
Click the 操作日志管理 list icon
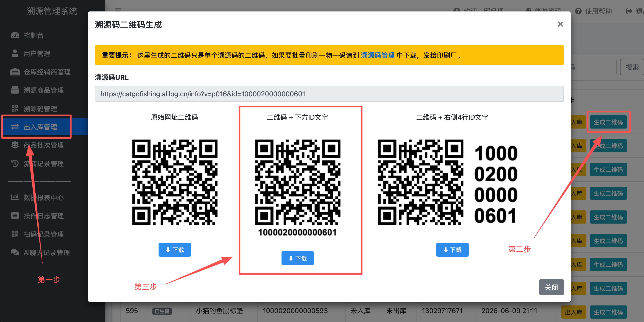15,216
